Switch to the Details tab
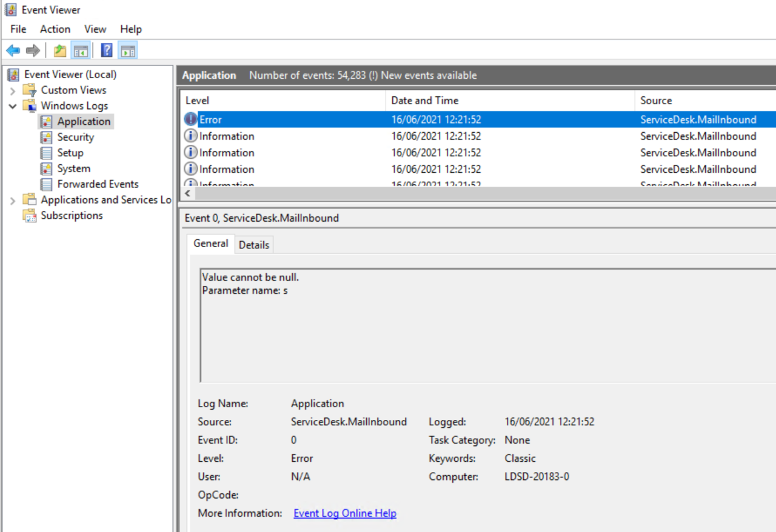 pos(253,245)
